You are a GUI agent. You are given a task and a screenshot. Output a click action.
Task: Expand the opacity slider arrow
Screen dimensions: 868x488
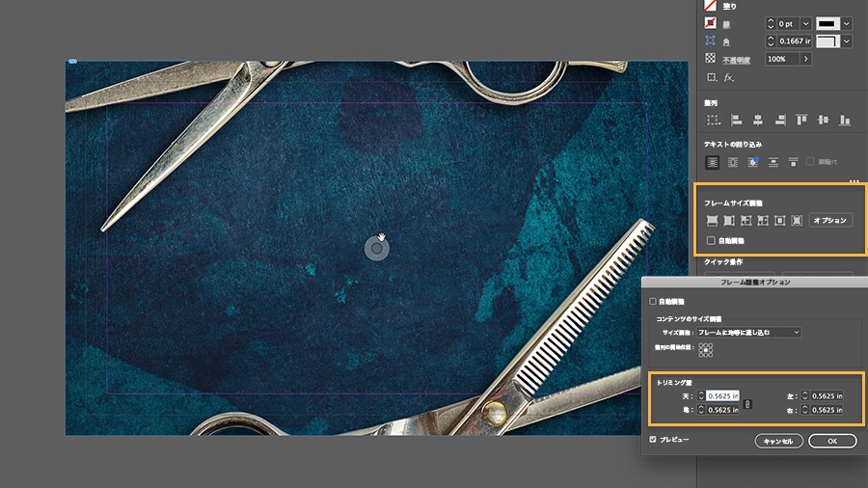806,59
